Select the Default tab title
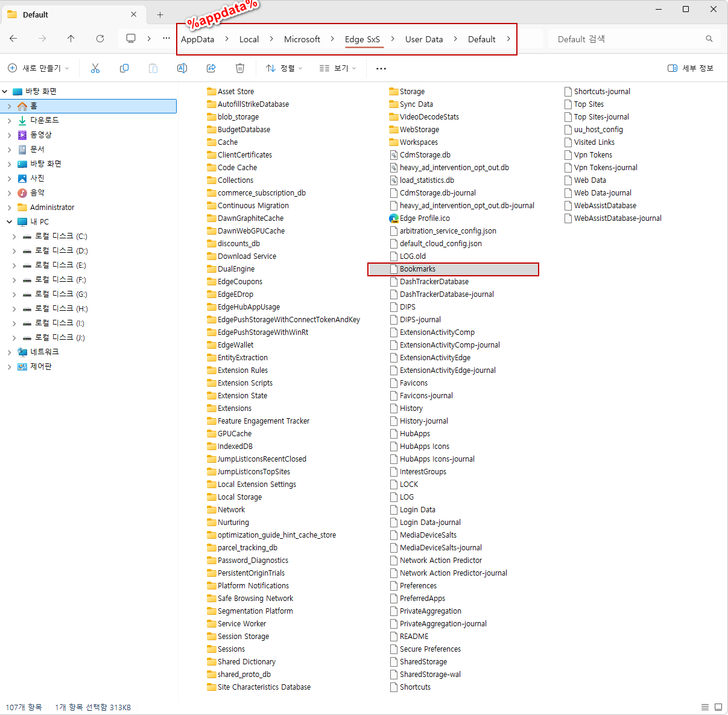Screen dimensions: 728x715 (x=36, y=14)
